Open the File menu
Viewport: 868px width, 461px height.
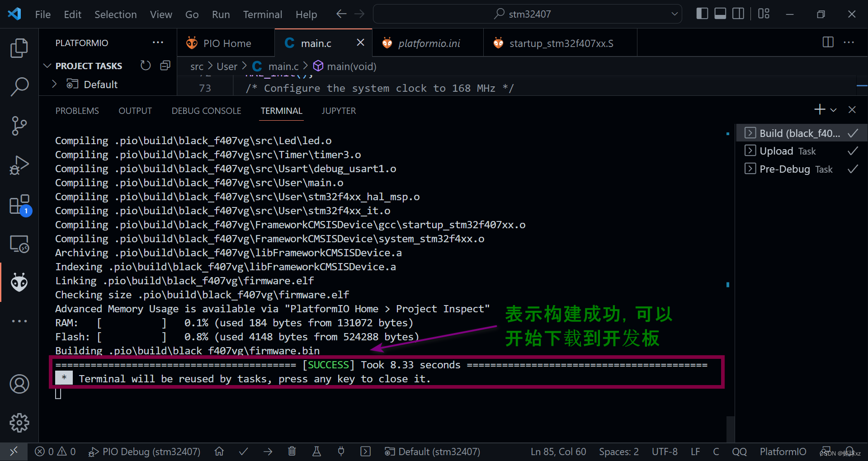pos(43,14)
